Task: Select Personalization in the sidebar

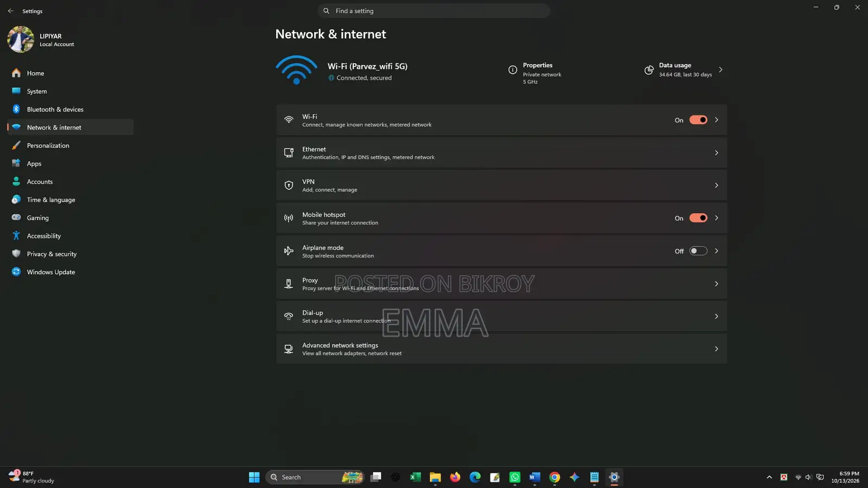Action: [x=71, y=145]
